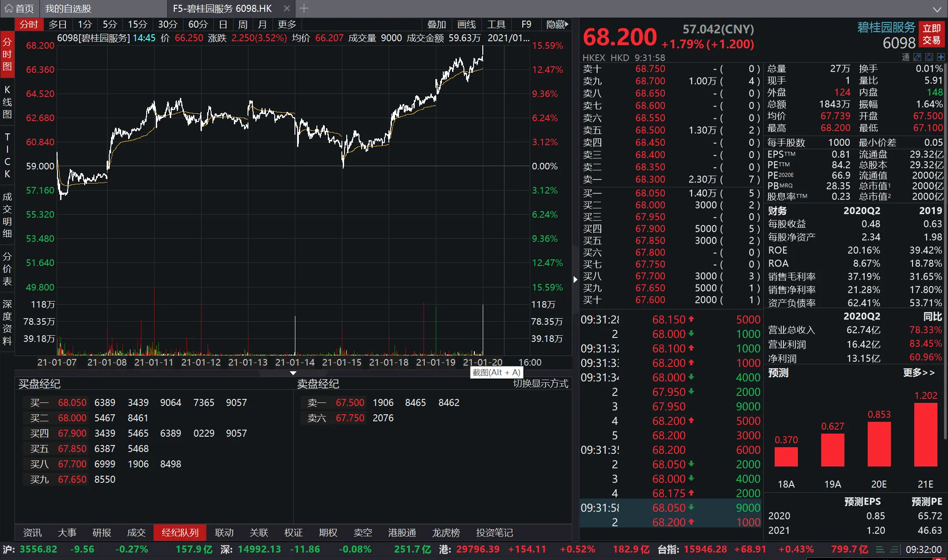This screenshot has height=560, width=948.
Task: Switch chart to 60分 interval
Action: 197,25
